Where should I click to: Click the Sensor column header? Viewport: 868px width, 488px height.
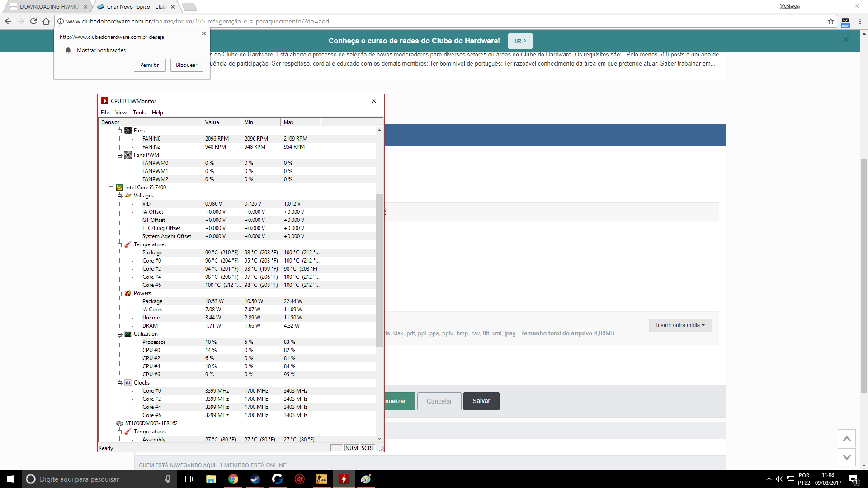(150, 122)
